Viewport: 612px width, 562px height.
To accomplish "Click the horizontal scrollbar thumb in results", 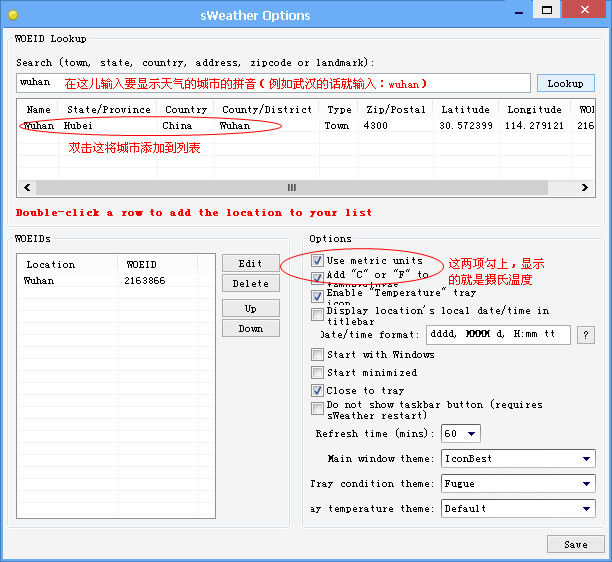I will [292, 188].
